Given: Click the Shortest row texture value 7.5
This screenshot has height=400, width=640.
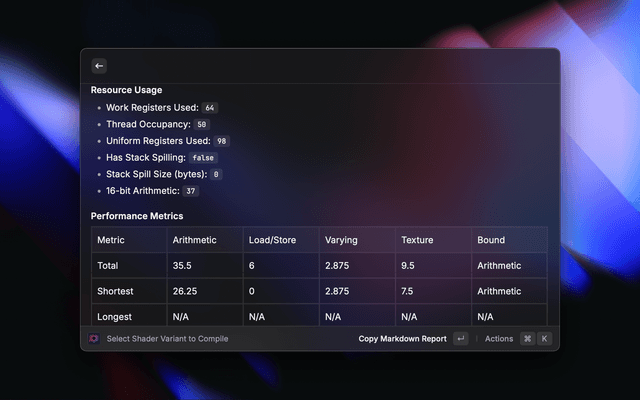Looking at the screenshot, I should [409, 291].
